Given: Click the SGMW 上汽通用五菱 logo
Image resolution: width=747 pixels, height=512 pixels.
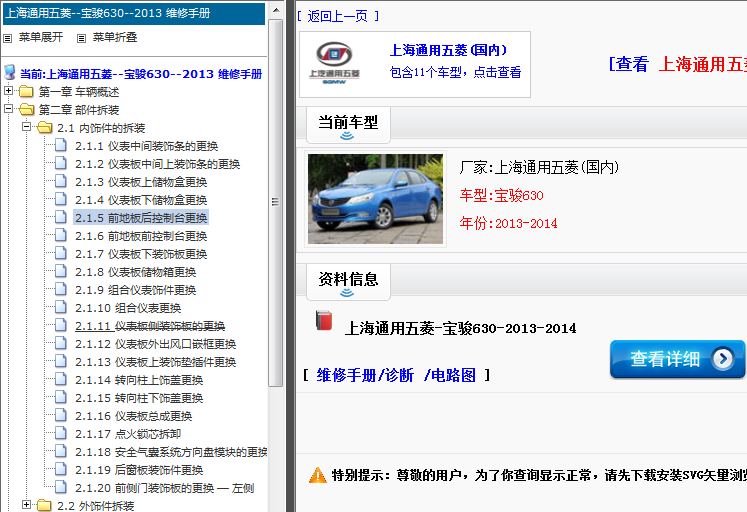Looking at the screenshot, I should coord(334,63).
